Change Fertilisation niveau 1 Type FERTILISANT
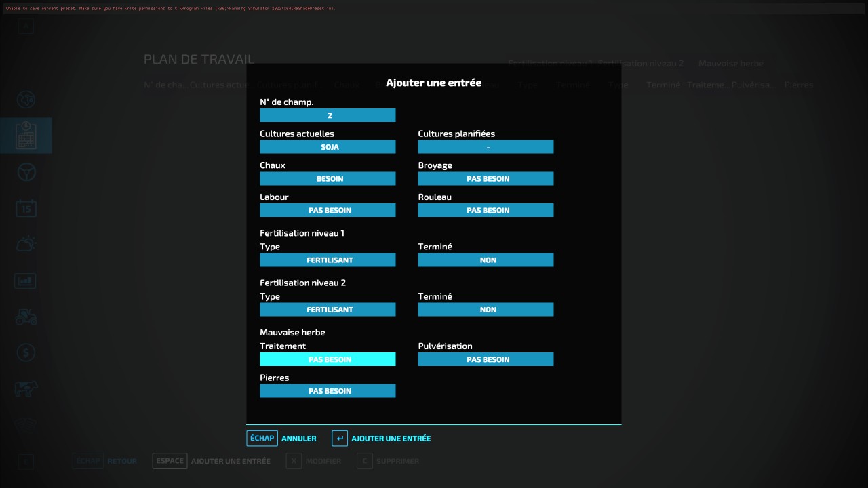The height and width of the screenshot is (488, 868). click(x=328, y=260)
